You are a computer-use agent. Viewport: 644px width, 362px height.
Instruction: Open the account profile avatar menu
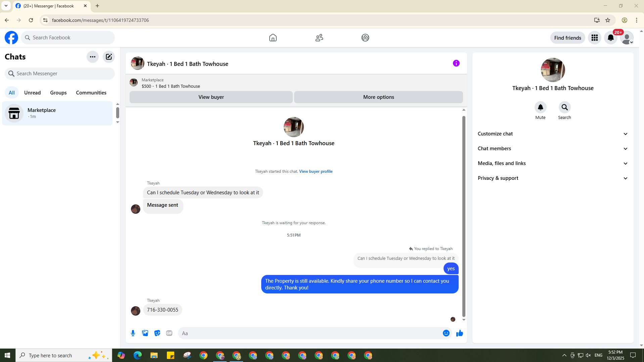click(627, 38)
